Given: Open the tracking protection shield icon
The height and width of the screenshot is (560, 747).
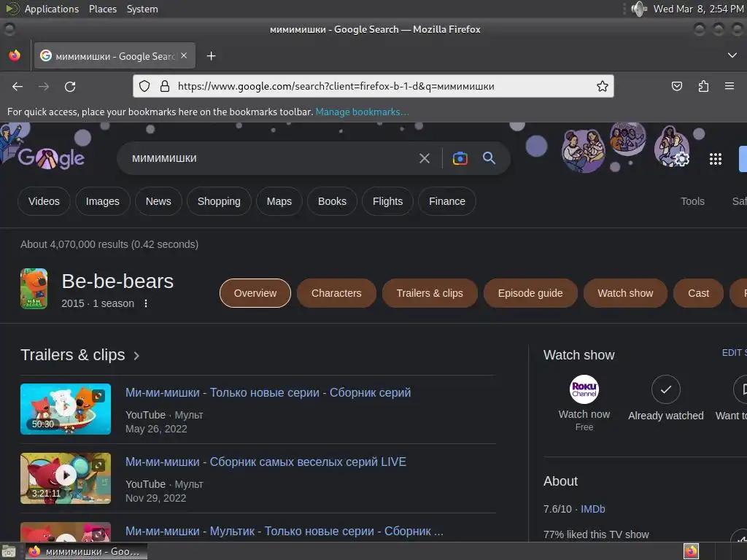Looking at the screenshot, I should tap(144, 86).
